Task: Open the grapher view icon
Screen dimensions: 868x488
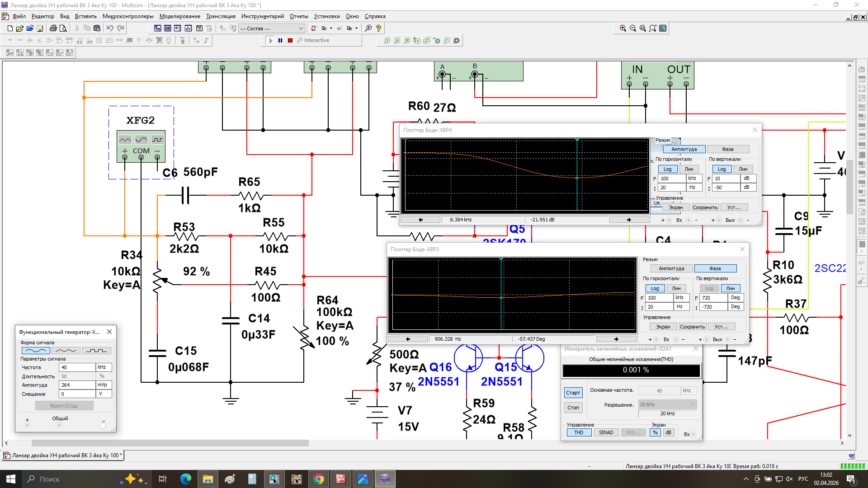Action: [x=188, y=28]
